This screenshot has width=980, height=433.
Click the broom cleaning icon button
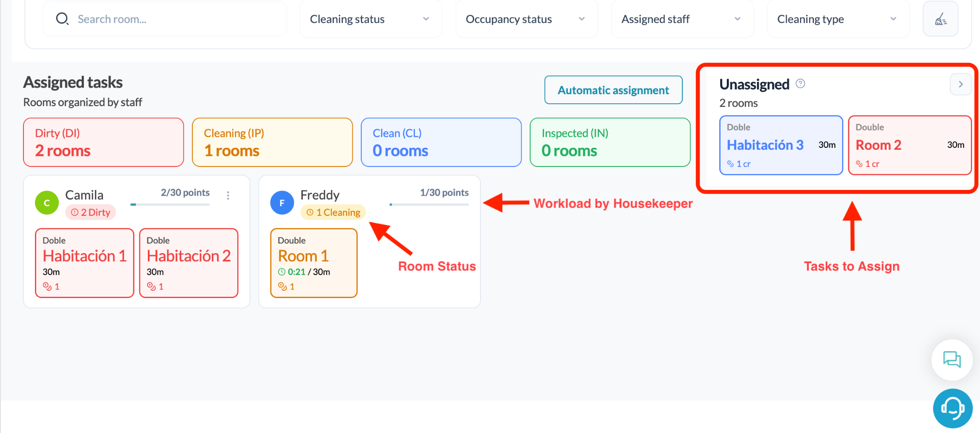click(940, 19)
